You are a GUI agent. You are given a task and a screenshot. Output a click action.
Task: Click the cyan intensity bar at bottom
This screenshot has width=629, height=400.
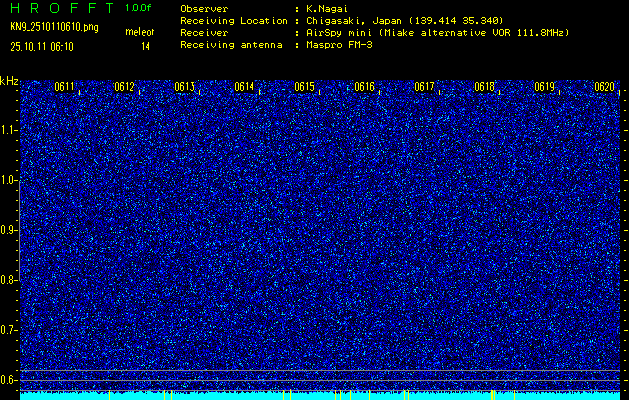[320, 396]
